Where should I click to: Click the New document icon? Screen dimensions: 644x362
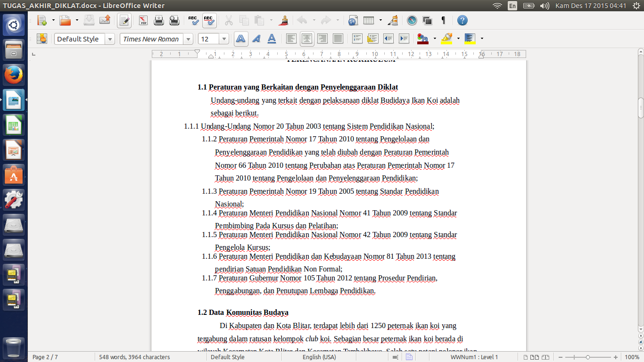(x=41, y=20)
